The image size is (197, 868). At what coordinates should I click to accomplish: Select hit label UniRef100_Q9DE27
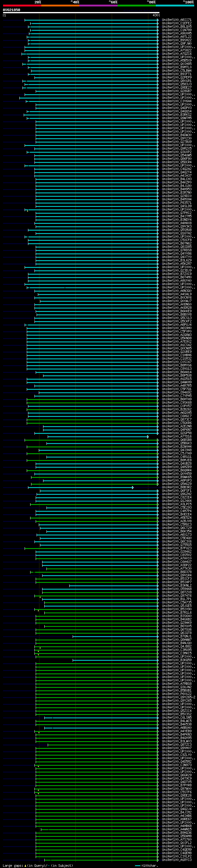176,88
